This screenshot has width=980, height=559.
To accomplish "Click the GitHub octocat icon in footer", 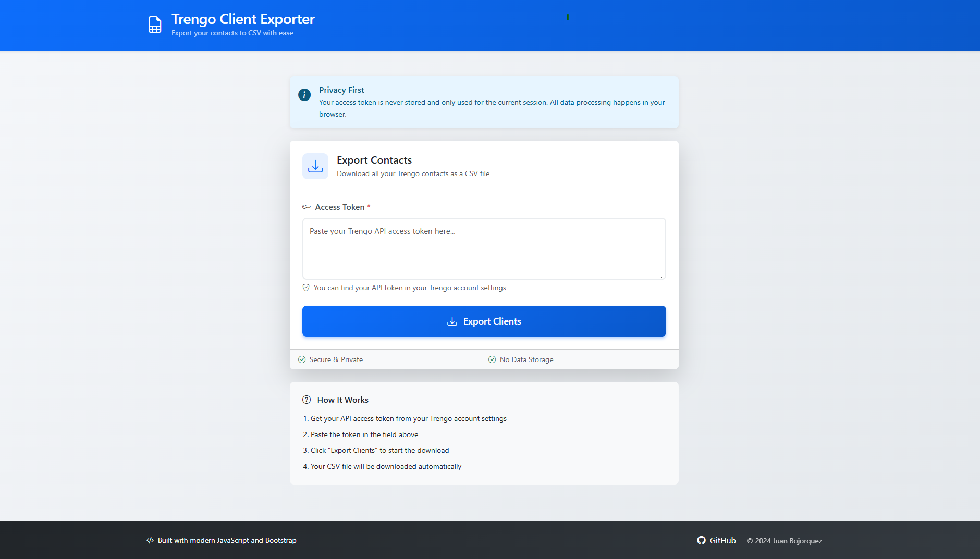I will pyautogui.click(x=701, y=540).
